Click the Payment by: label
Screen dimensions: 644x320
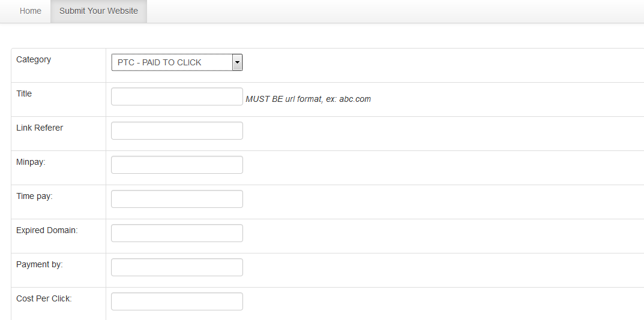click(40, 264)
